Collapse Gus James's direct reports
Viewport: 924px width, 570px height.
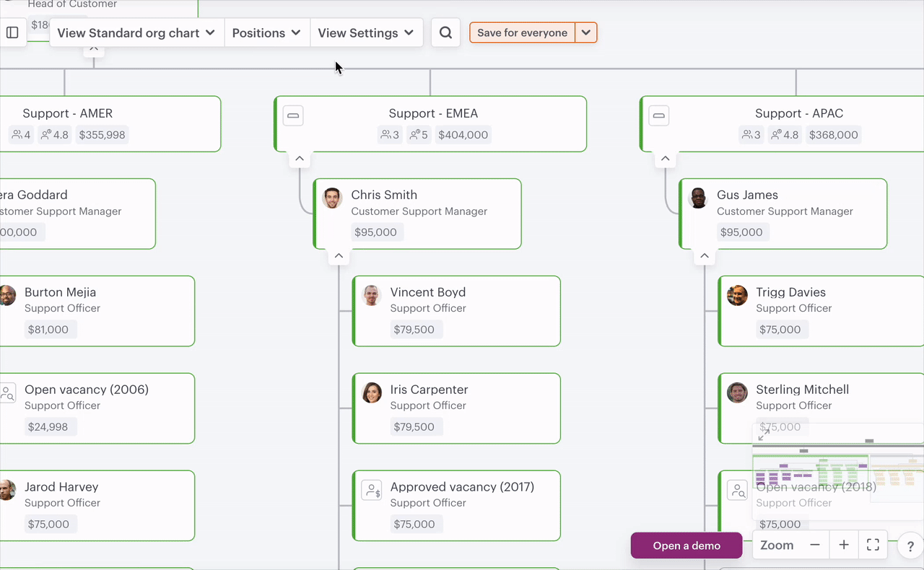tap(705, 256)
